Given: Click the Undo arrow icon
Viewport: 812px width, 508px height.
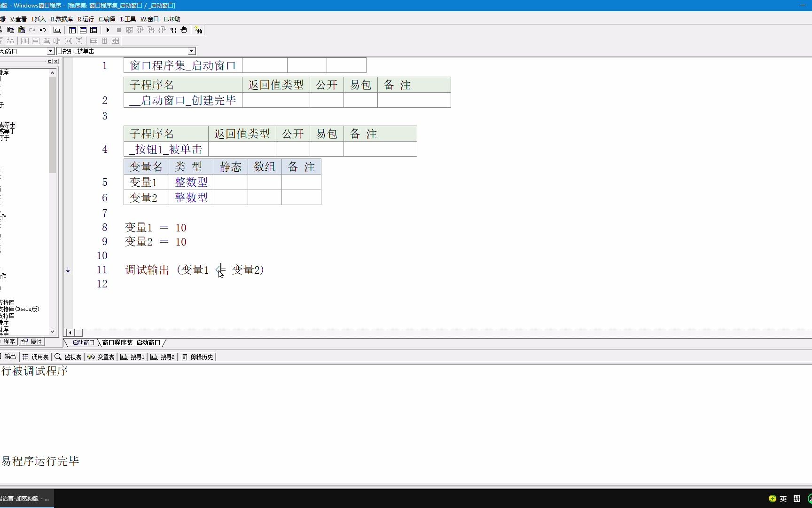Looking at the screenshot, I should [43, 30].
